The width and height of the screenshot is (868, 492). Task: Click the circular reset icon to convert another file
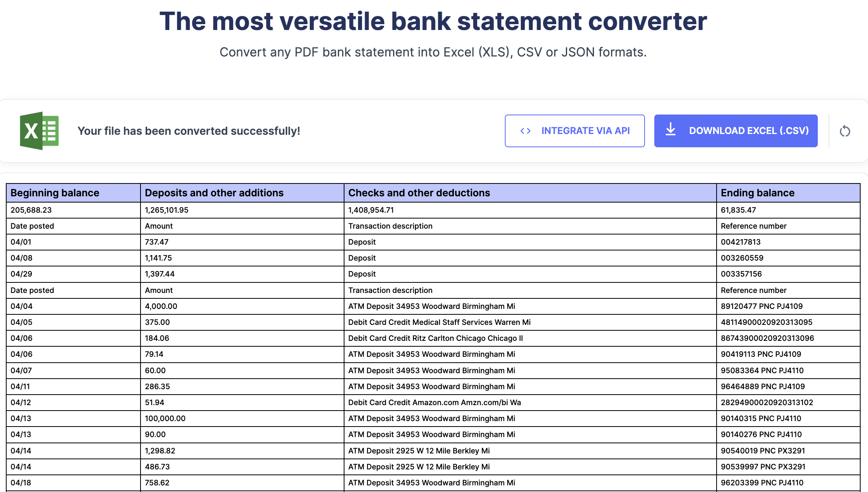845,131
